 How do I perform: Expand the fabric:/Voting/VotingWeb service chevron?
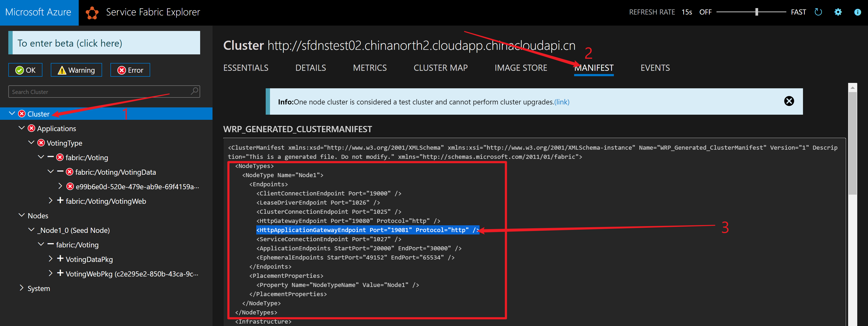coord(51,201)
